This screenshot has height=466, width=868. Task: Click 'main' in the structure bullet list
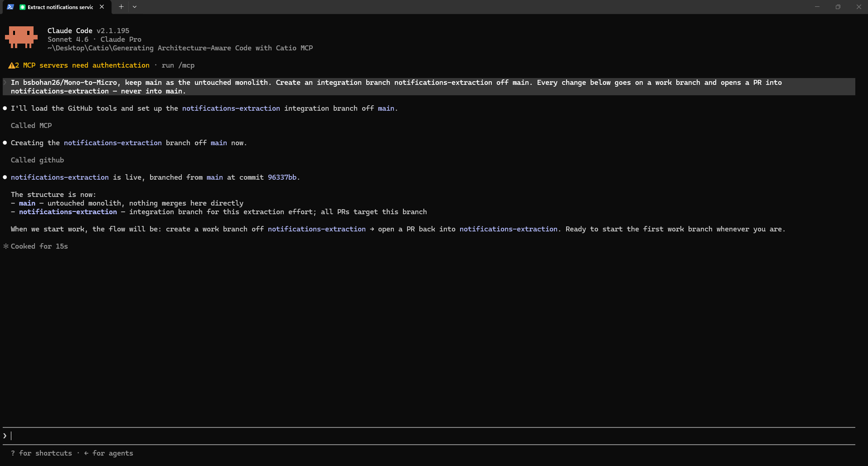27,203
